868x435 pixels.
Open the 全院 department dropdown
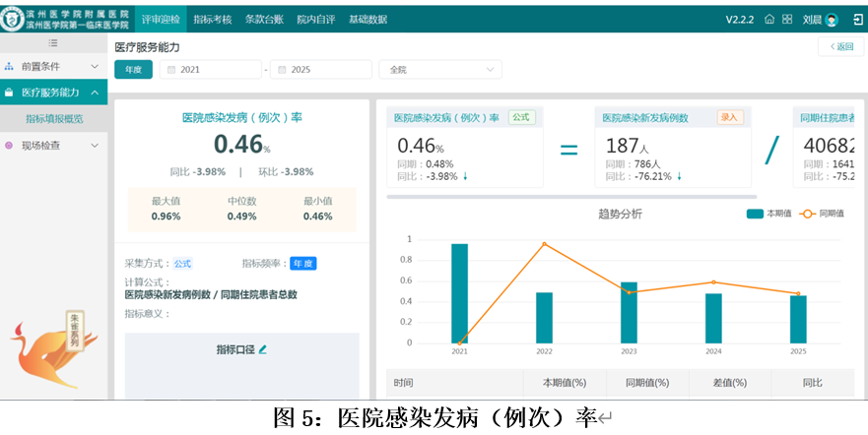point(439,70)
